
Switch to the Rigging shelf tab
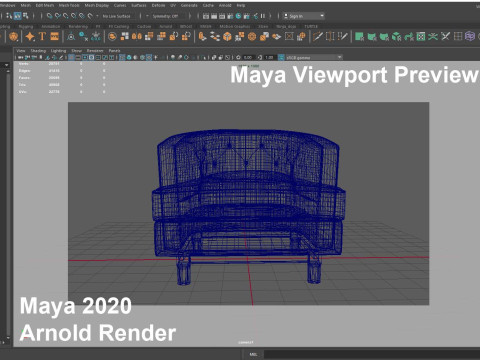pyautogui.click(x=26, y=26)
